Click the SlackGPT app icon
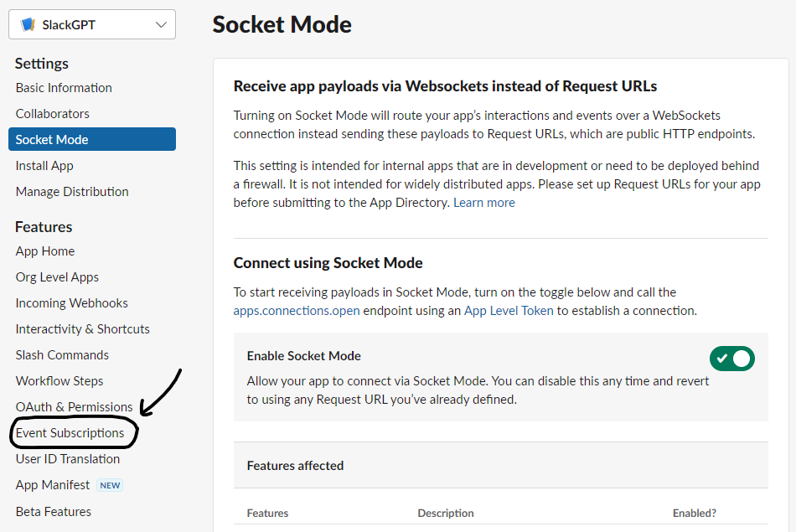This screenshot has height=532, width=796. [x=28, y=25]
